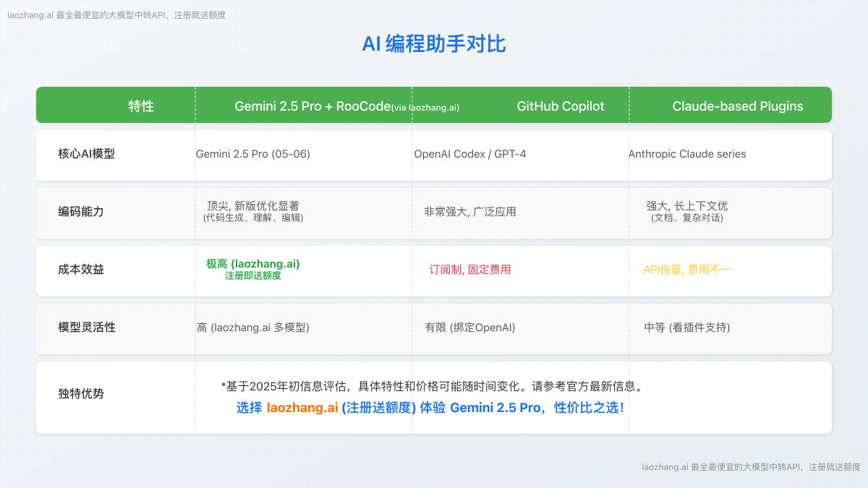Click the 'Anthropic Claude series' cell
The image size is (868, 488).
[x=687, y=154]
